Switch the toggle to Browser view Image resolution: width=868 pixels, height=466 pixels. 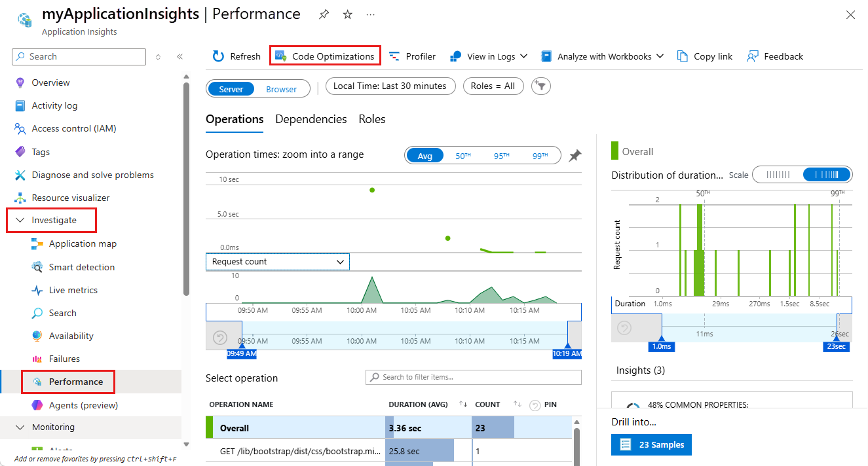[x=281, y=89]
